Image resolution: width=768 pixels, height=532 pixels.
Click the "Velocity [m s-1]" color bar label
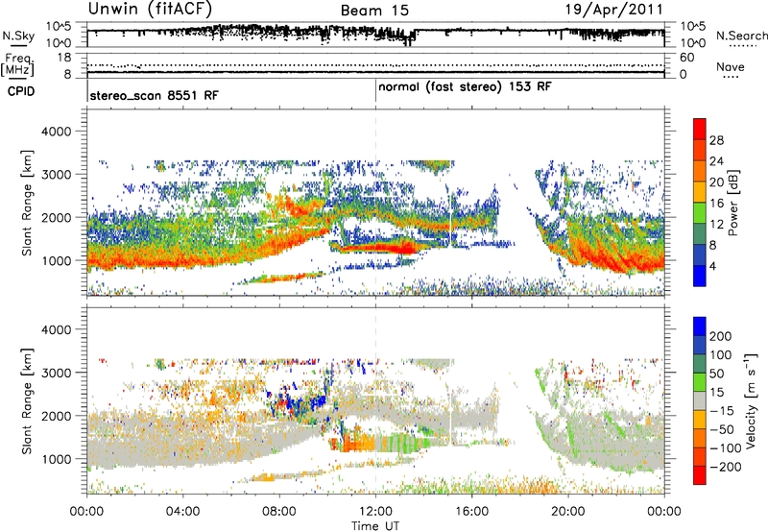752,401
